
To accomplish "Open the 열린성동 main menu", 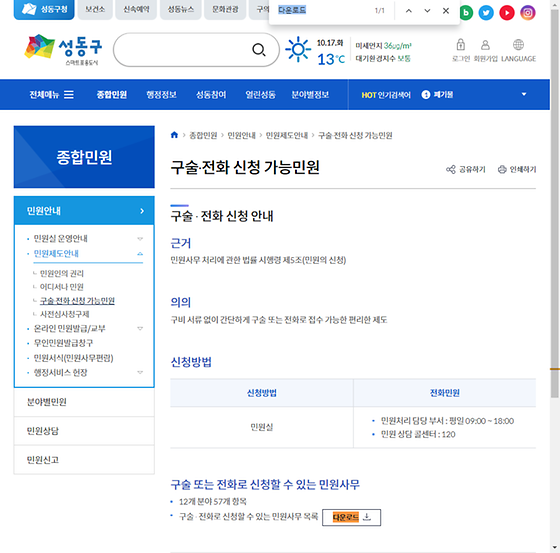I will [x=260, y=95].
